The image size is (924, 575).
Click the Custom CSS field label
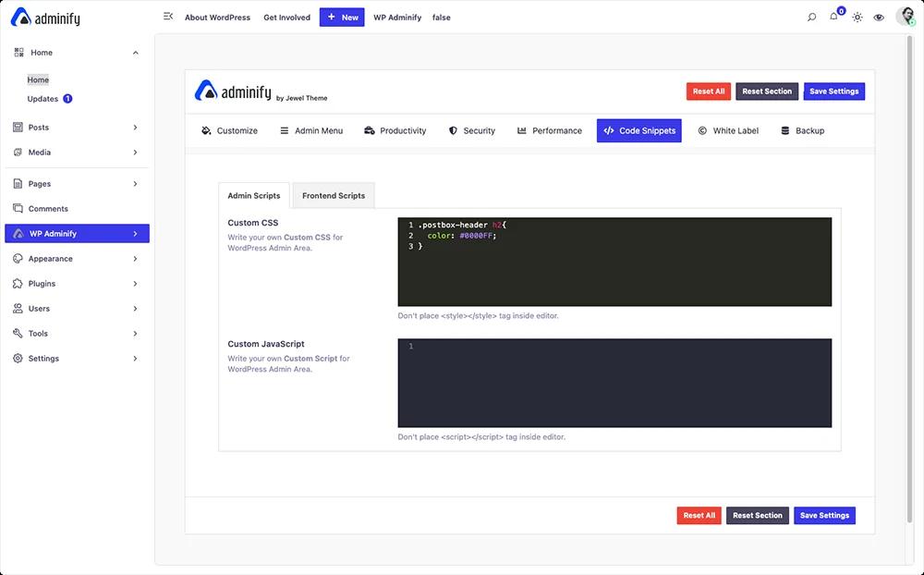click(253, 223)
